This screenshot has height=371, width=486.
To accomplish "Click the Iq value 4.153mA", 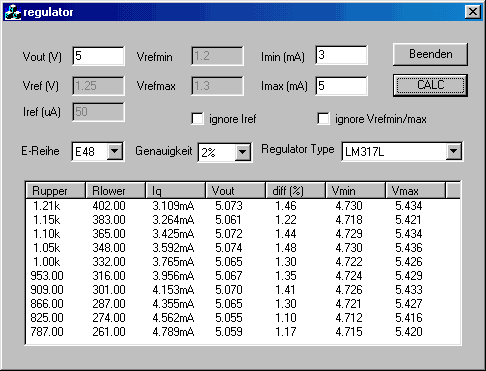I will [x=173, y=290].
